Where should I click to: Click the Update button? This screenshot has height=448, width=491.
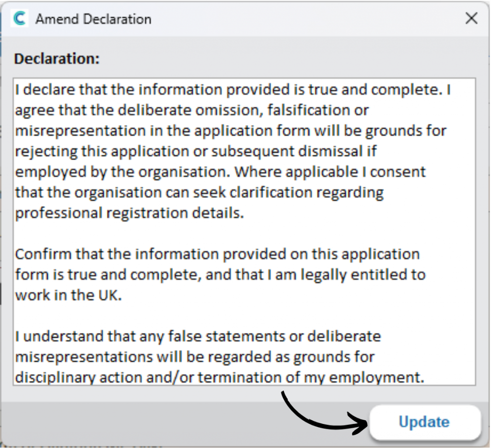pyautogui.click(x=425, y=422)
